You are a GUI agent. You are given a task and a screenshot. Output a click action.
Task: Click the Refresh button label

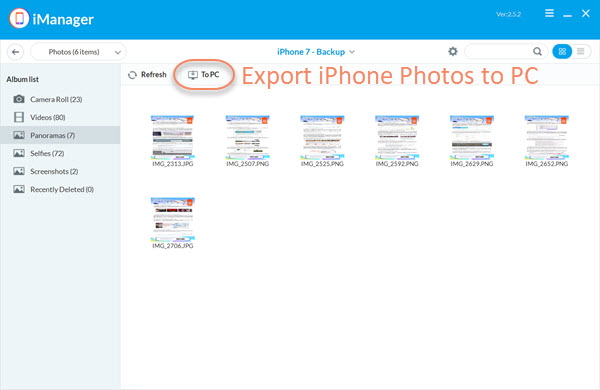(153, 75)
